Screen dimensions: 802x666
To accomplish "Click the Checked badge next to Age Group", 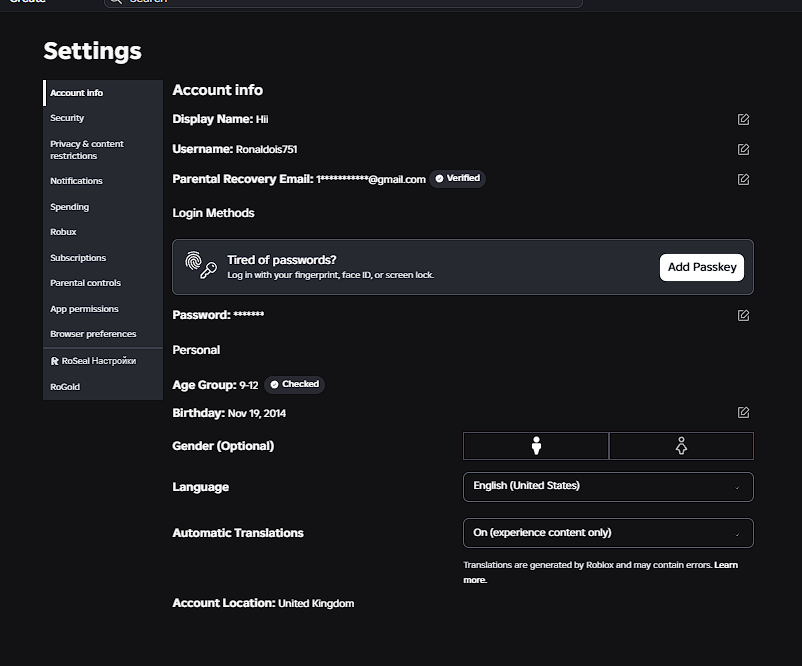I will tap(294, 384).
